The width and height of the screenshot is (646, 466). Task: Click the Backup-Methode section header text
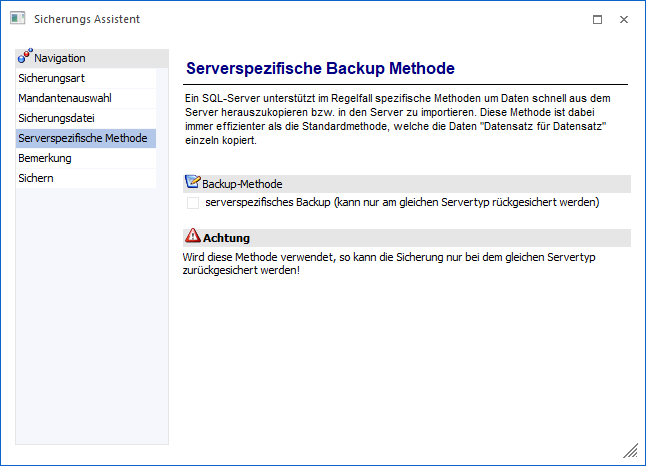tap(242, 184)
